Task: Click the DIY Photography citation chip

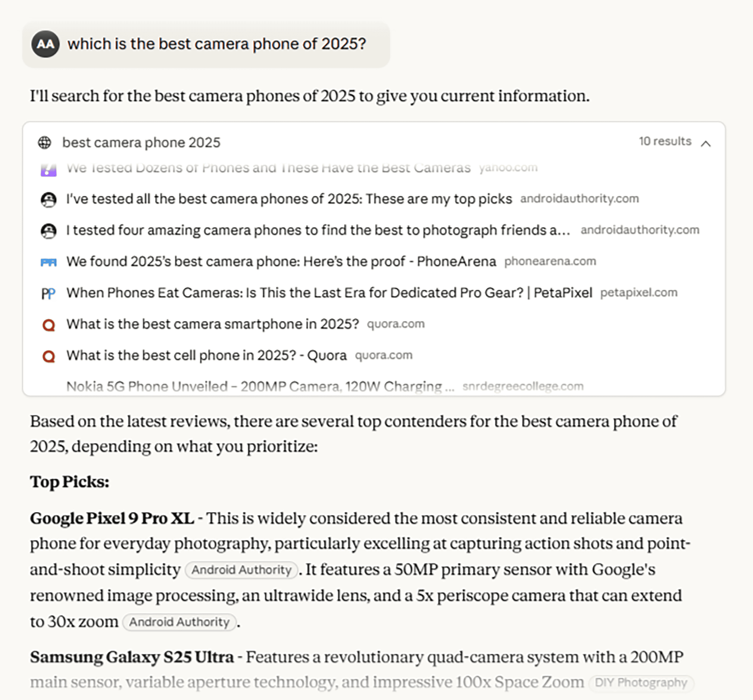Action: pyautogui.click(x=641, y=683)
